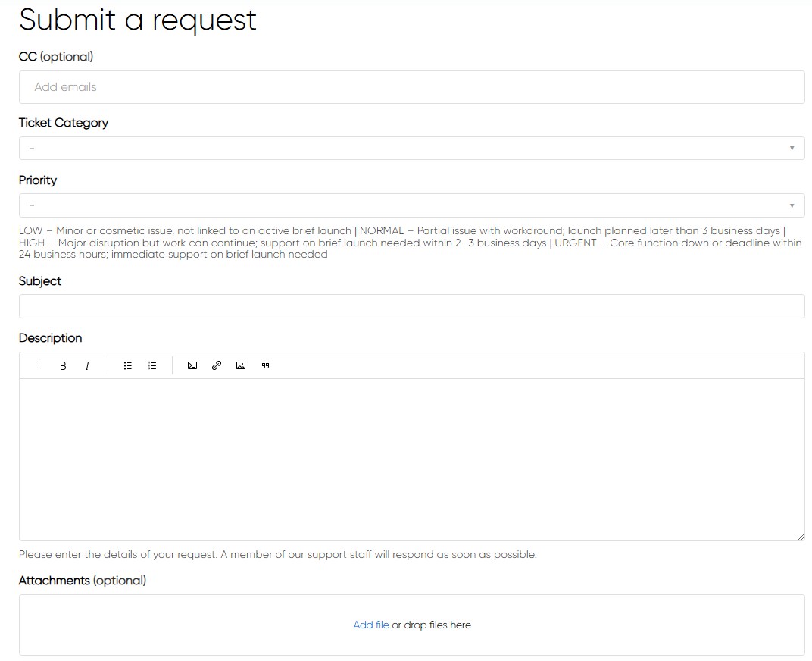This screenshot has height=661, width=812.
Task: Click the Add file link
Action: (x=371, y=625)
